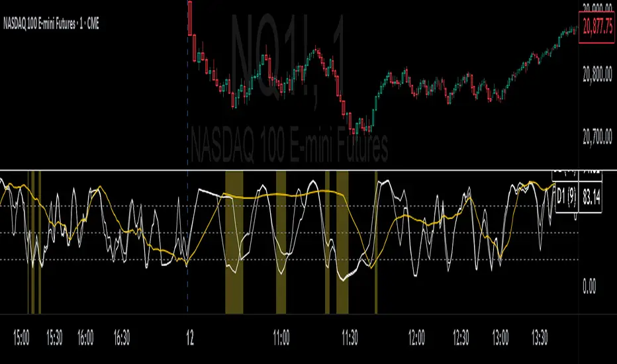The width and height of the screenshot is (617, 364).
Task: Click the 16:30 time axis label
Action: [x=122, y=338]
